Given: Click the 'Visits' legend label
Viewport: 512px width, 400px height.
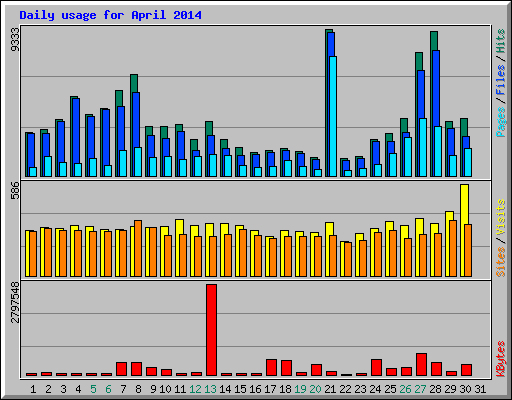Looking at the screenshot, I should pyautogui.click(x=500, y=218).
